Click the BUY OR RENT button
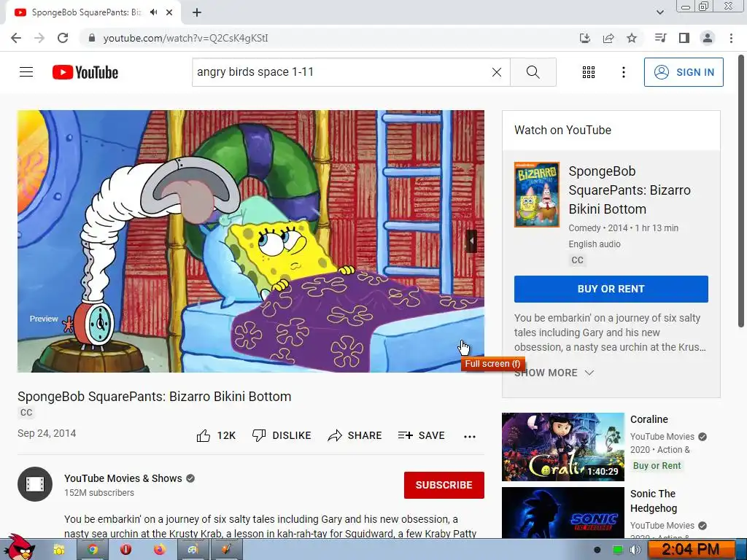Screen dimensions: 747x560 coord(611,289)
